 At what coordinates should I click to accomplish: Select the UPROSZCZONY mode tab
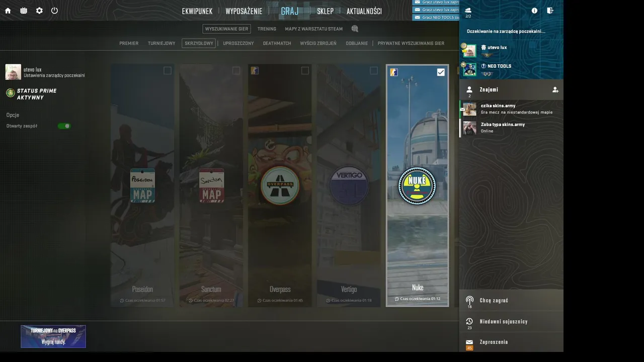(x=238, y=43)
